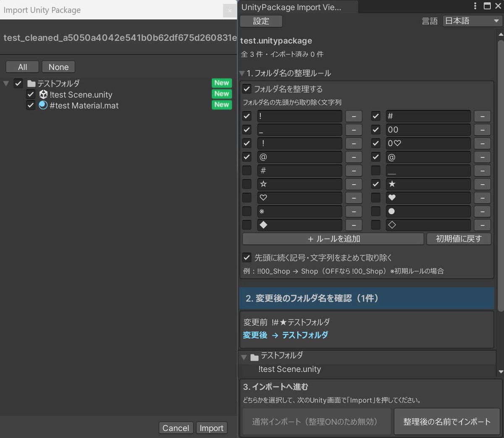This screenshot has width=504, height=438.
Task: Select !test Scene.unity in the preview tree
Action: click(x=289, y=369)
